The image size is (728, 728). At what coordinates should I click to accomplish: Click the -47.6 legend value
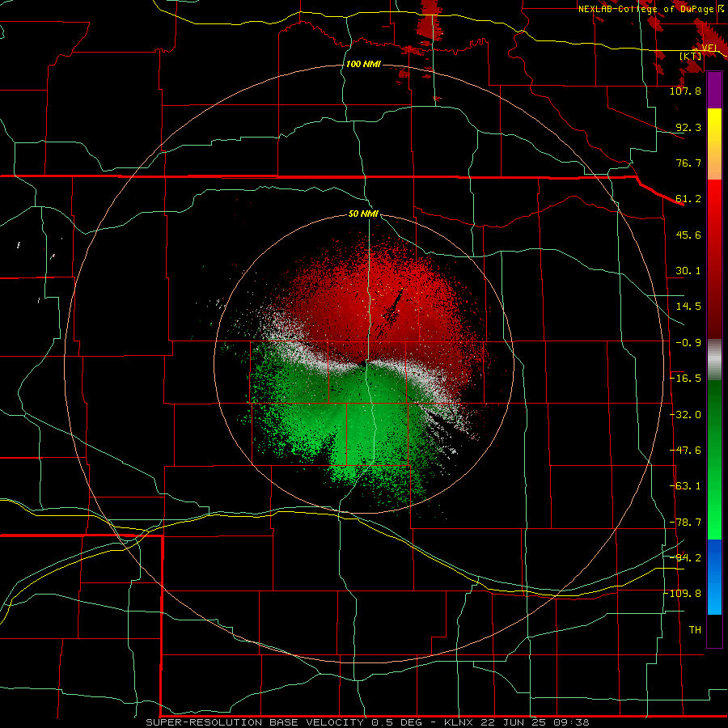(x=685, y=451)
